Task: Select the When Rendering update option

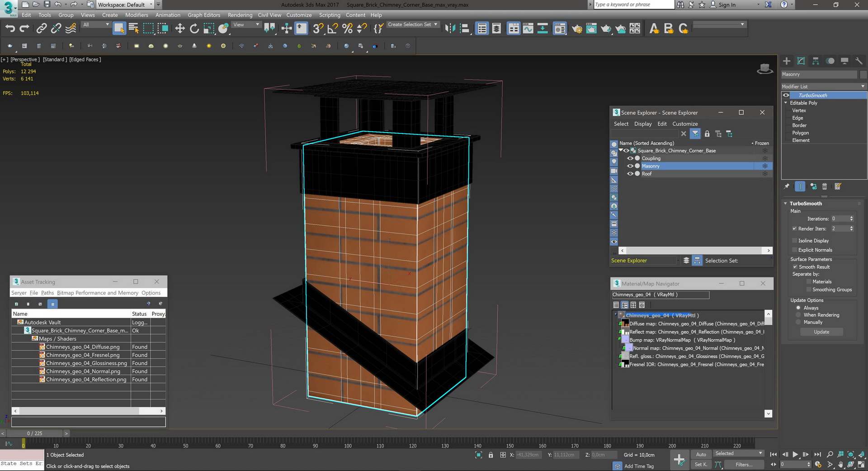Action: coord(798,315)
